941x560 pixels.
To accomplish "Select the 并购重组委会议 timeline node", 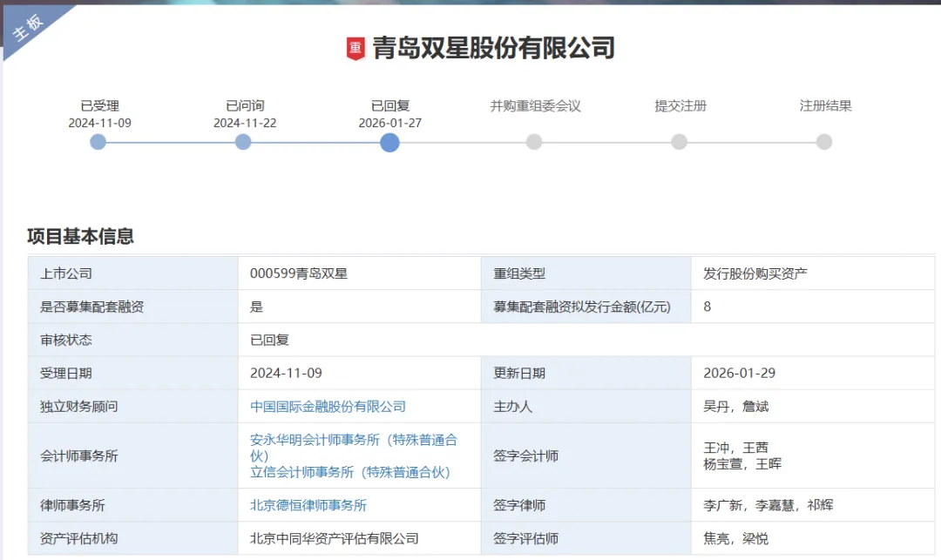I will 534,142.
